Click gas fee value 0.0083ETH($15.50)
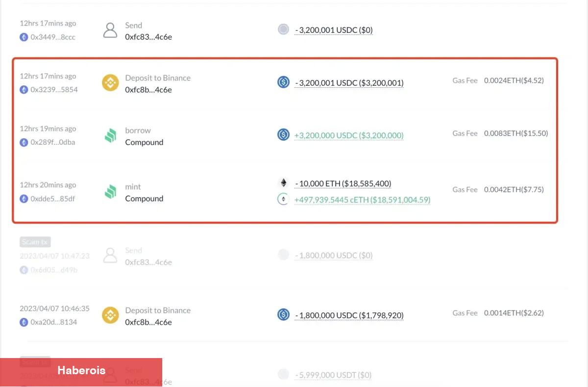The image size is (588, 387). tap(516, 133)
